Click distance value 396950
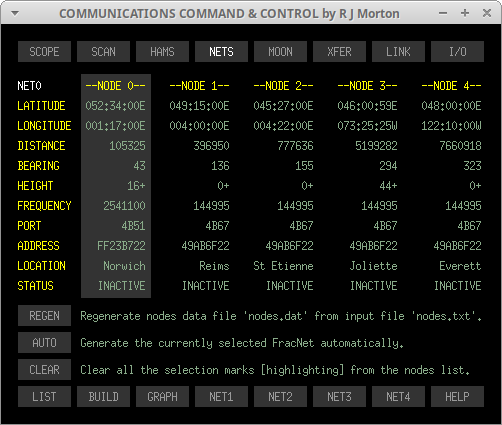 pyautogui.click(x=211, y=146)
